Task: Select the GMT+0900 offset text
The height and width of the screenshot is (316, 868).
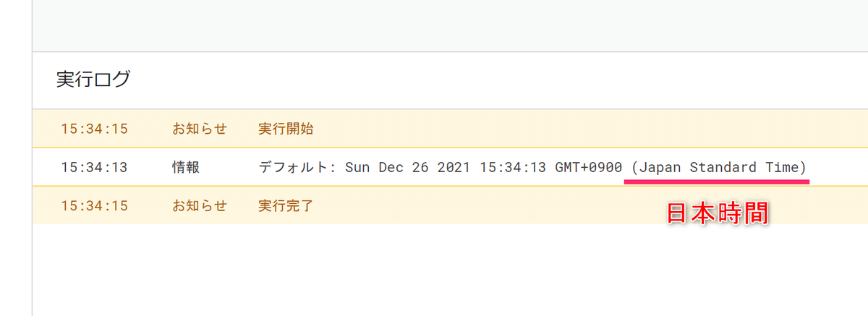Action: click(x=588, y=168)
